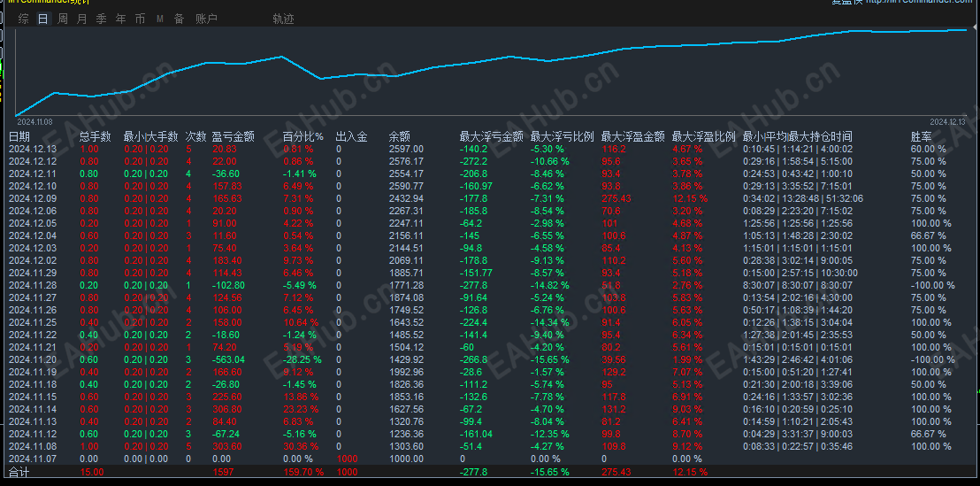Open the 月 monthly statistics tab
The height and width of the screenshot is (486, 980).
tap(82, 19)
